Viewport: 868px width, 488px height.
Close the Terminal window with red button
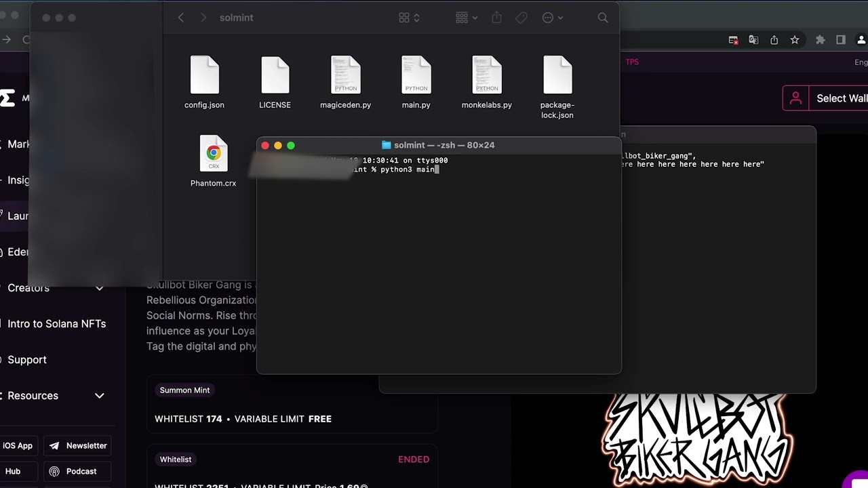coord(265,146)
